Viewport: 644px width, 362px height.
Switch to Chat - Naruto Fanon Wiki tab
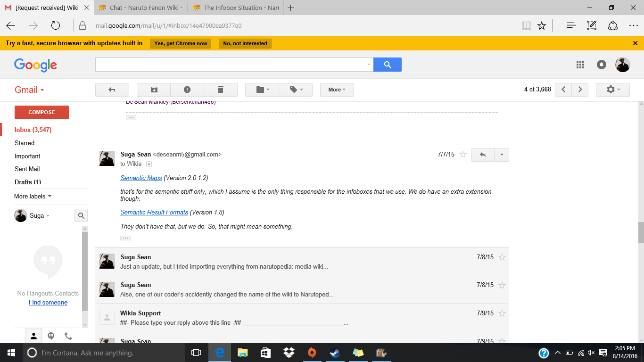pos(140,8)
